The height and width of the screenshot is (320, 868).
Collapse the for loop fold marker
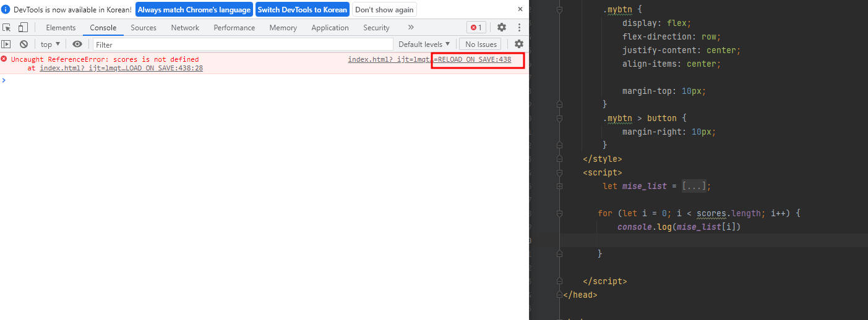coord(560,213)
